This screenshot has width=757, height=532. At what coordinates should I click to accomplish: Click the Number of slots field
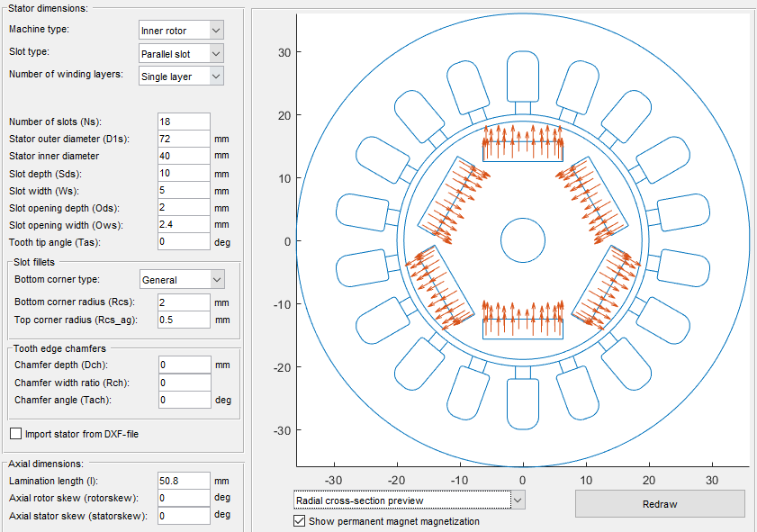183,122
